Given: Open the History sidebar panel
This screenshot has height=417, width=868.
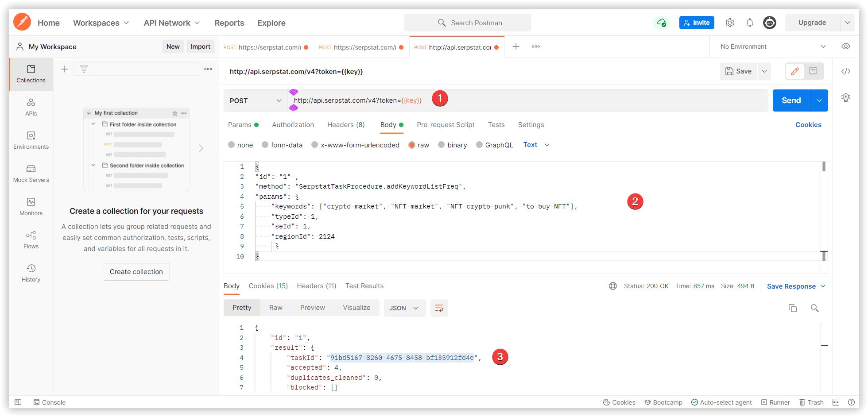Looking at the screenshot, I should (31, 273).
